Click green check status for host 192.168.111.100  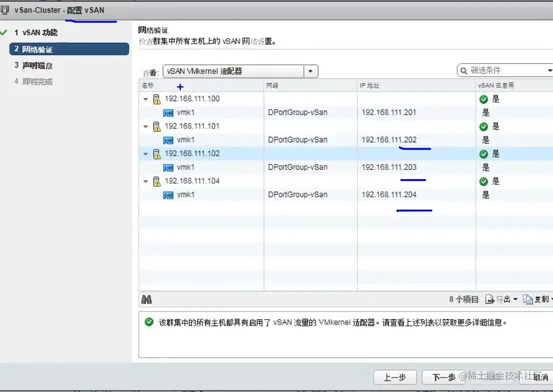[483, 99]
